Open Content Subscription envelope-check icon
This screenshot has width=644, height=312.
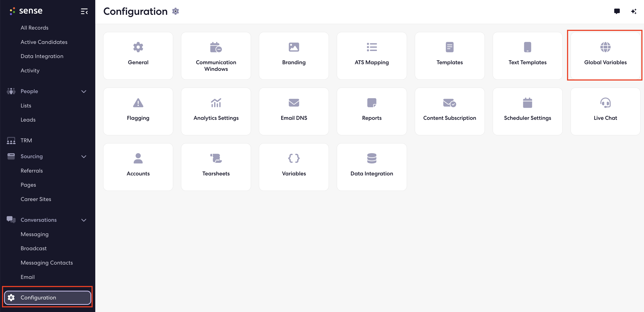pos(449,103)
